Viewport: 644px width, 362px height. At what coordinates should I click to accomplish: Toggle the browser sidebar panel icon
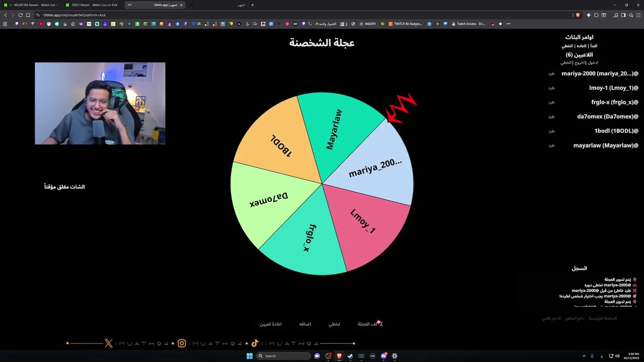[x=623, y=15]
